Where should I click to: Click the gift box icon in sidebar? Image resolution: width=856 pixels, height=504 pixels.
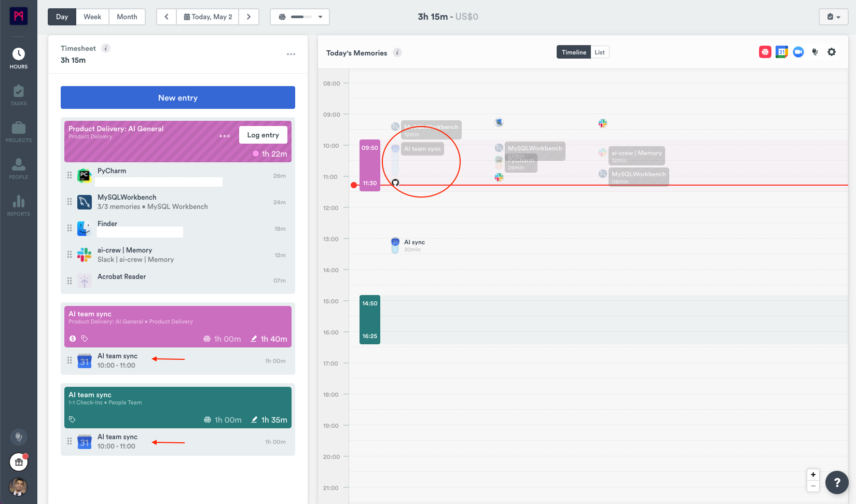pyautogui.click(x=19, y=462)
